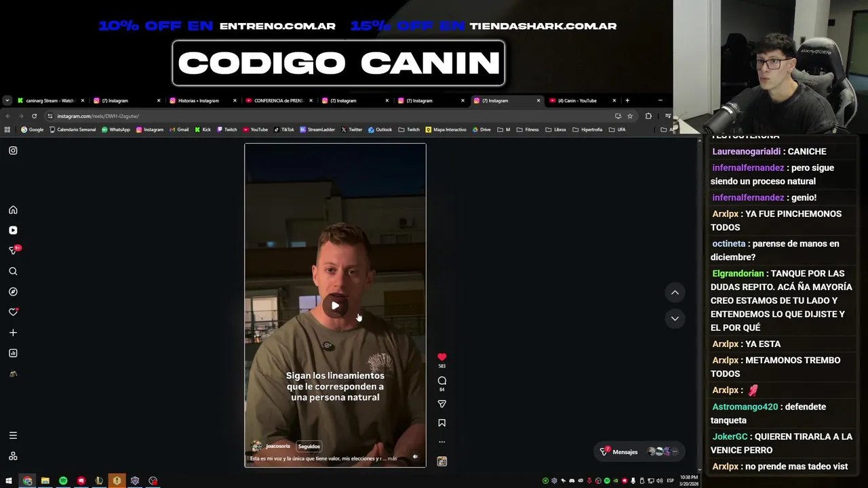Like the reel with the heart icon
Viewport: 868px width, 488px height.
click(441, 357)
